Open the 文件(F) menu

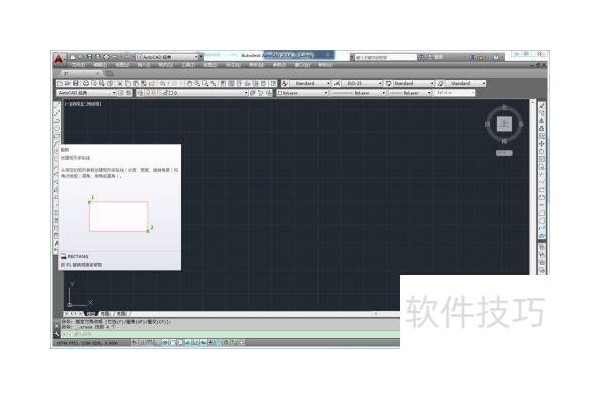click(x=78, y=65)
